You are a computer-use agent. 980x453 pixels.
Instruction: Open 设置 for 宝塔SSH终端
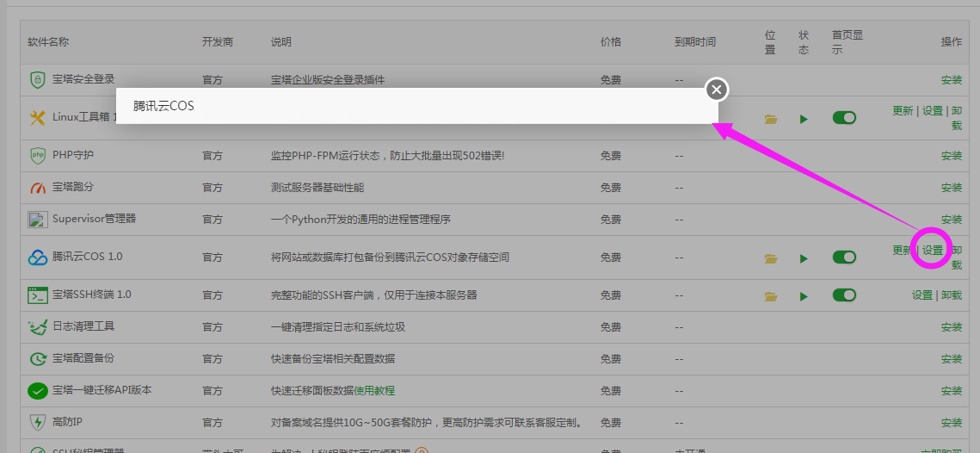click(x=921, y=295)
